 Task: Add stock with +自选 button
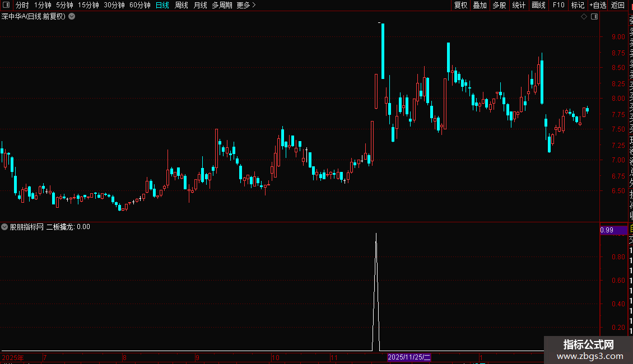pyautogui.click(x=598, y=5)
